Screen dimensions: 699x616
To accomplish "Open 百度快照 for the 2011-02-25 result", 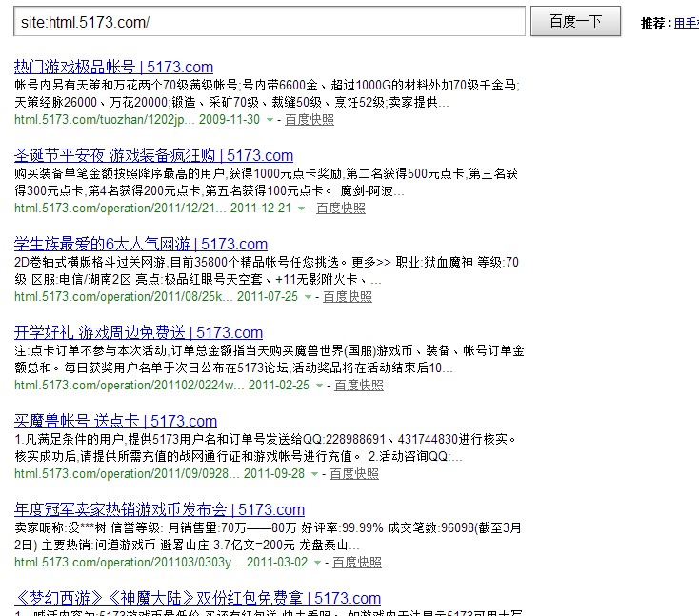I will tap(359, 385).
